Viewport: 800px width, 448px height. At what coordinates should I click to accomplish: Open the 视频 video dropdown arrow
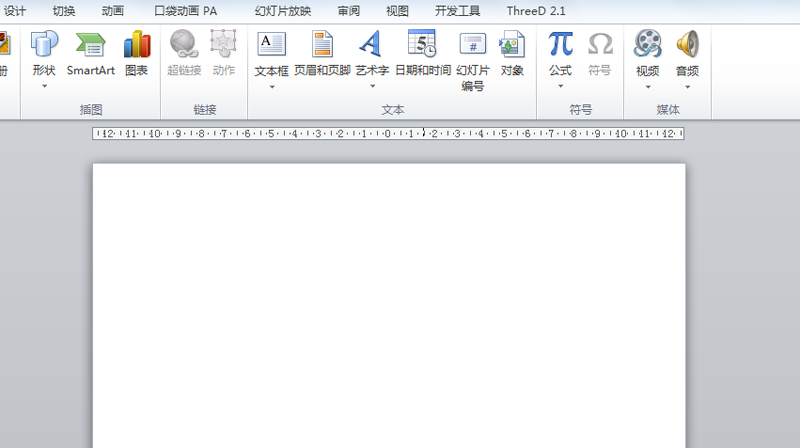(647, 86)
